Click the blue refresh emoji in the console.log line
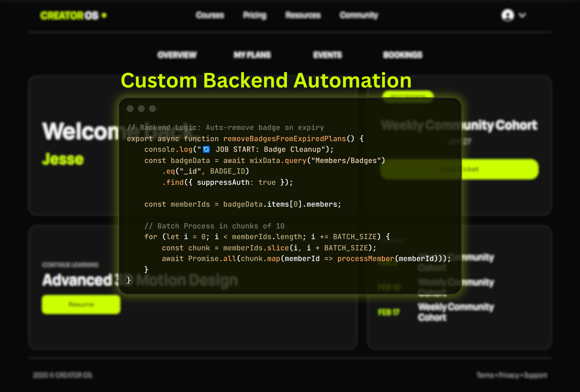Image resolution: width=580 pixels, height=392 pixels. pyautogui.click(x=206, y=149)
